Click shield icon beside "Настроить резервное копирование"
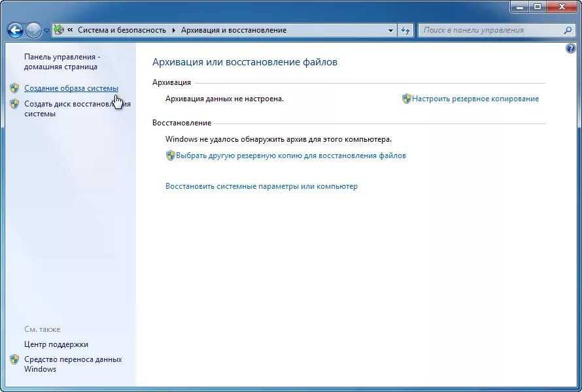This screenshot has height=392, width=582. [x=407, y=99]
